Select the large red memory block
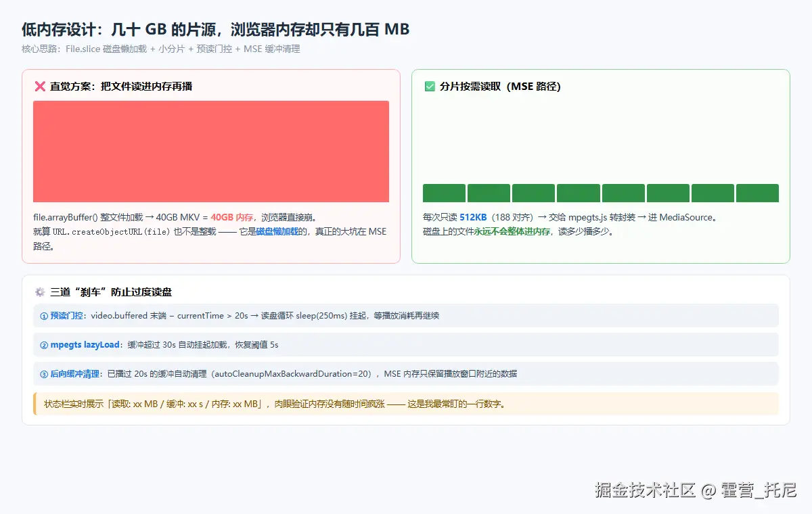This screenshot has width=812, height=514. pos(211,151)
